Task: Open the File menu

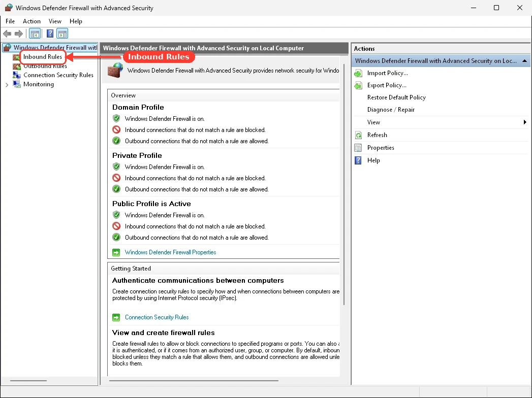Action: [x=10, y=21]
